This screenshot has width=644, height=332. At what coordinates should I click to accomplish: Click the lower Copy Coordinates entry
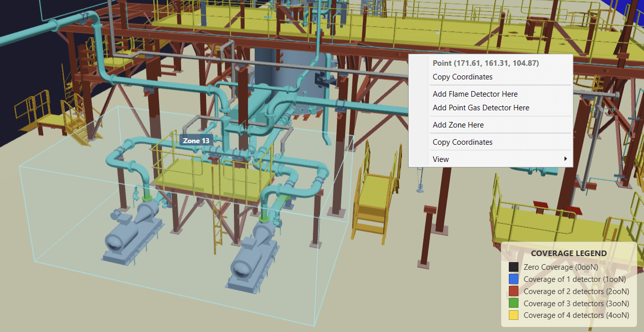(462, 142)
